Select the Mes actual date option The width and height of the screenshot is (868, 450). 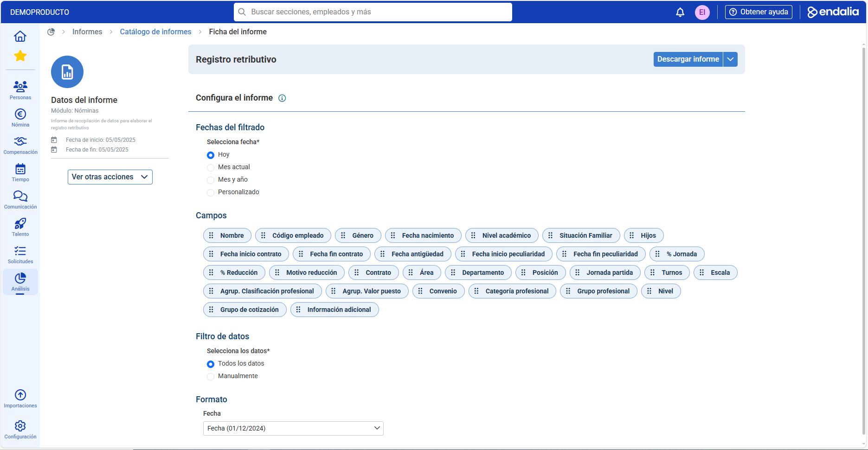point(211,167)
